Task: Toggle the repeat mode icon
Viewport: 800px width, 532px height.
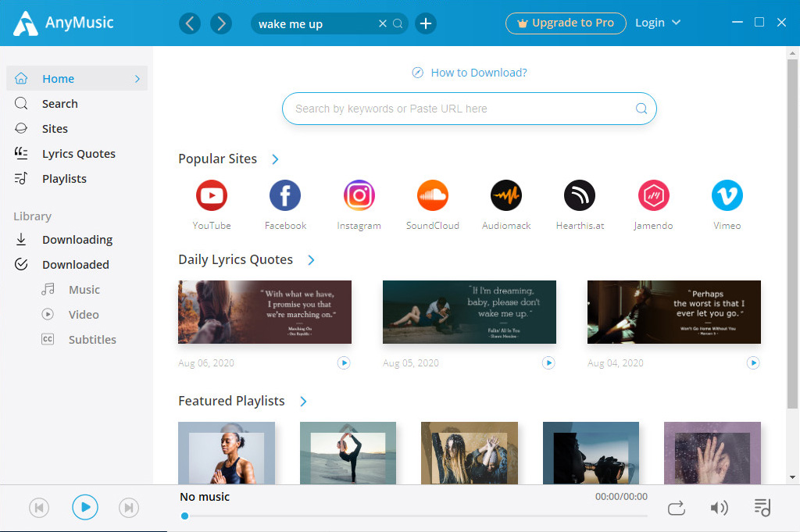Action: (x=677, y=508)
